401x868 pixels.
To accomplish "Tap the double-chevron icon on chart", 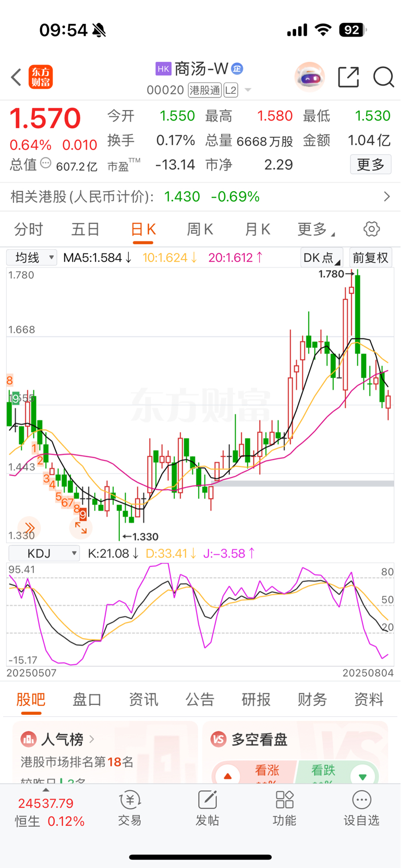I will (29, 528).
